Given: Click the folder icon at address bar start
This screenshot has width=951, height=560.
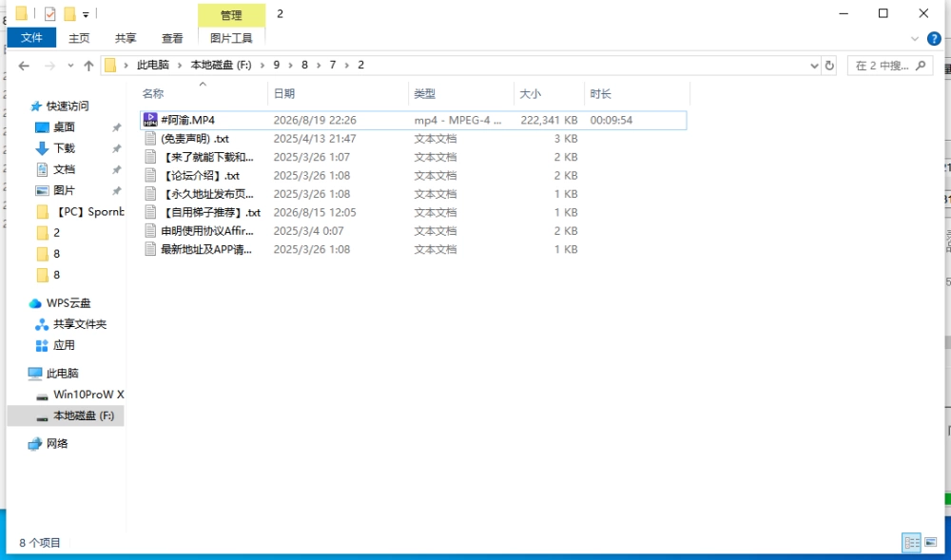Looking at the screenshot, I should pos(109,65).
